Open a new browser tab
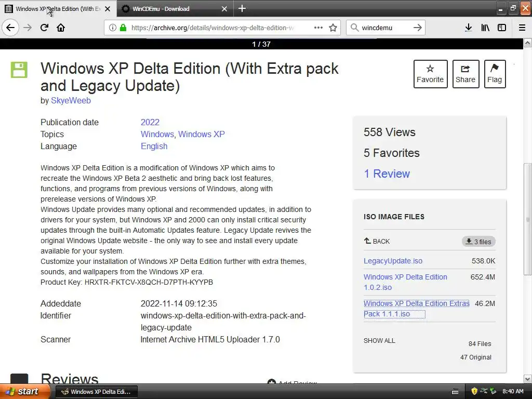The image size is (532, 399). [242, 8]
